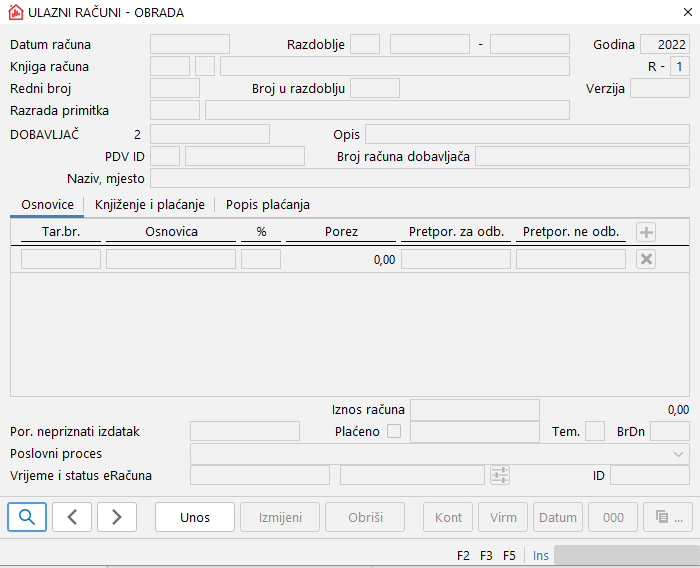Click the Broj računa dobavljača field
This screenshot has width=700, height=568.
[582, 156]
